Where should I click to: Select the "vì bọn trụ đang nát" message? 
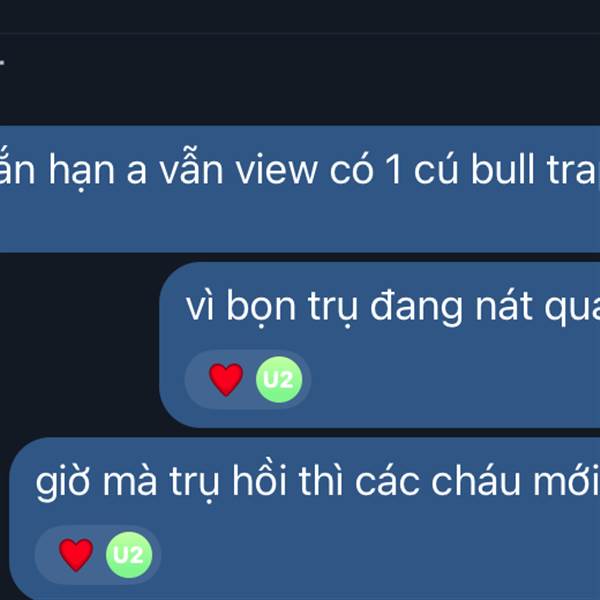[x=380, y=344]
